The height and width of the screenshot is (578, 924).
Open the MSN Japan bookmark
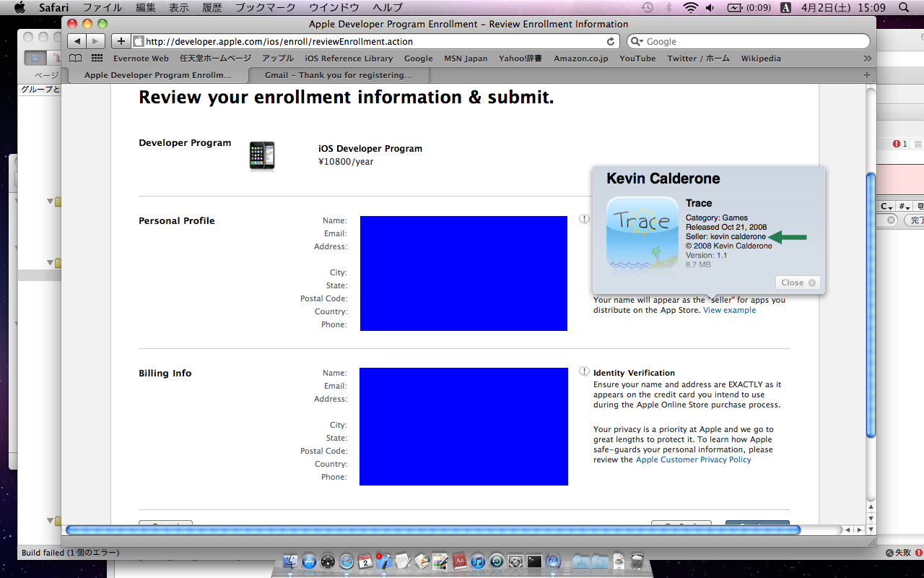pos(466,59)
